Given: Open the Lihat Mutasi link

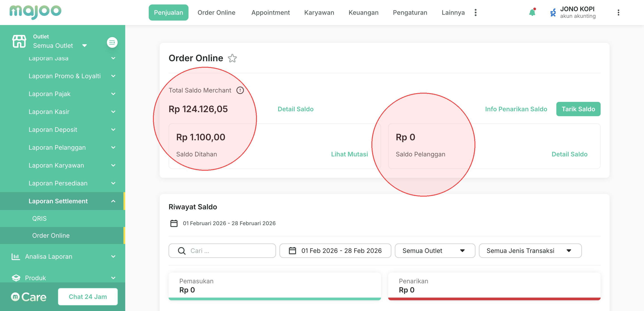Looking at the screenshot, I should tap(349, 154).
